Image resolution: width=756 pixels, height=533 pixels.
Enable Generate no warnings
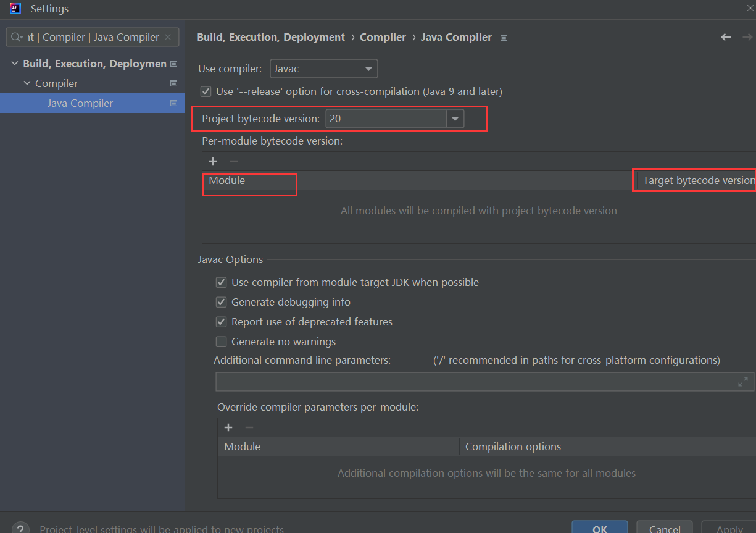pos(221,342)
